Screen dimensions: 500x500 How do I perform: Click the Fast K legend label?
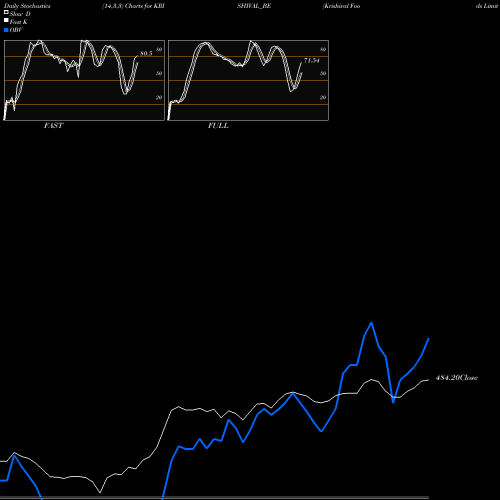click(x=19, y=22)
